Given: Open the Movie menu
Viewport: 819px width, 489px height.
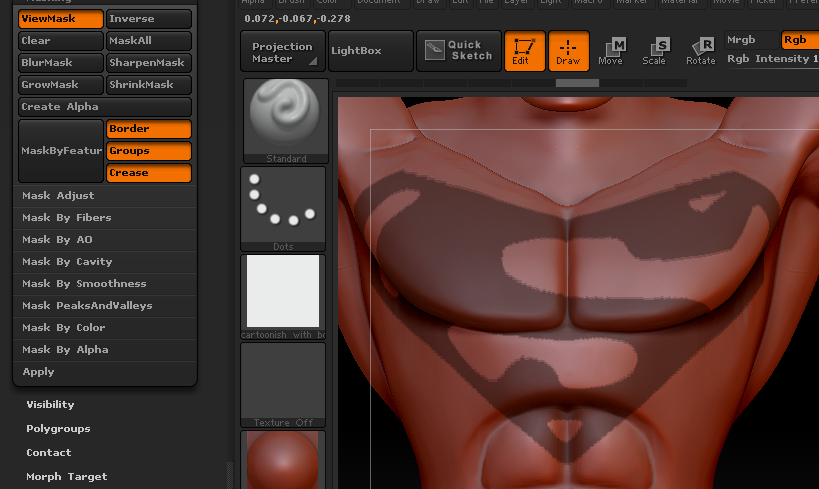Looking at the screenshot, I should point(727,3).
